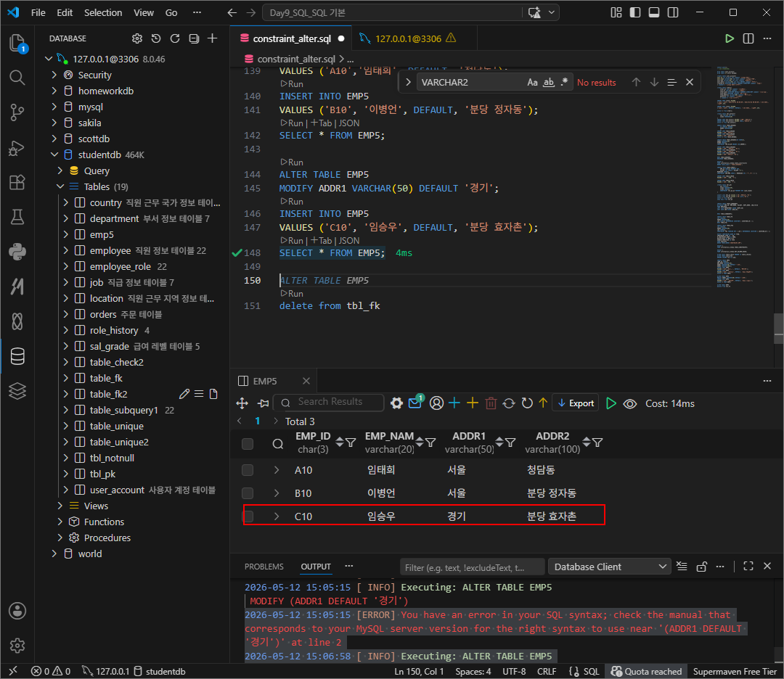This screenshot has height=679, width=784.
Task: Toggle the primary side bar layout
Action: point(635,12)
